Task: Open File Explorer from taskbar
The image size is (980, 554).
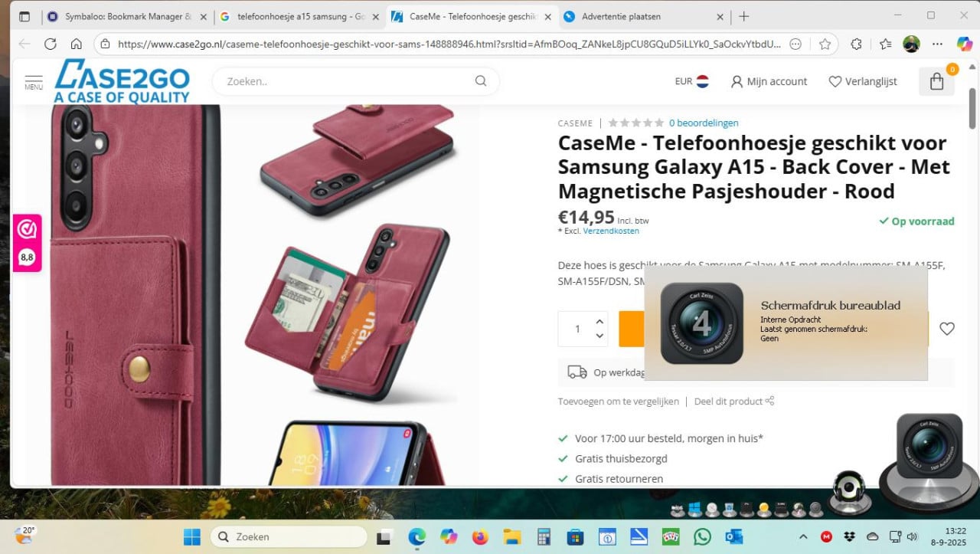Action: [511, 536]
